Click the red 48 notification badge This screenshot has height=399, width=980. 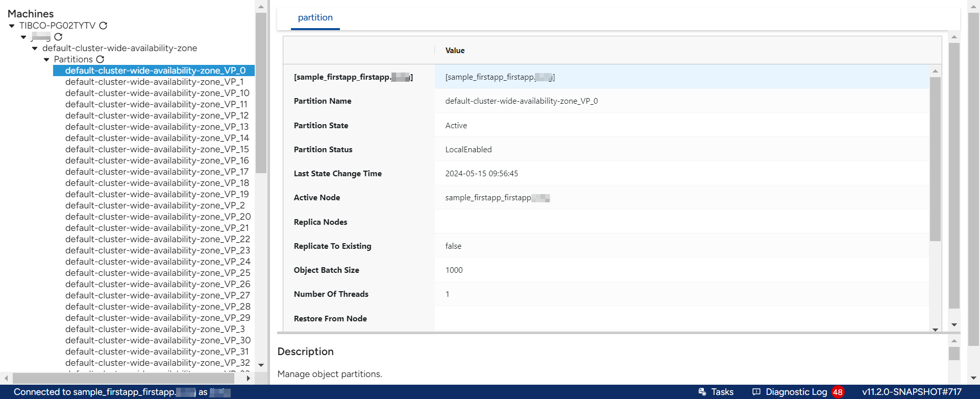pos(838,392)
